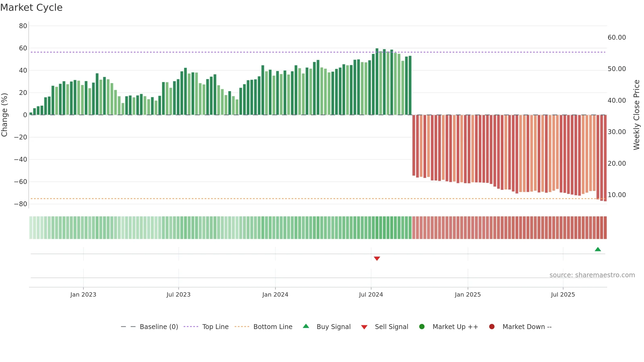This screenshot has width=644, height=362.
Task: Toggle the Top Line legend entry
Action: pos(206,327)
